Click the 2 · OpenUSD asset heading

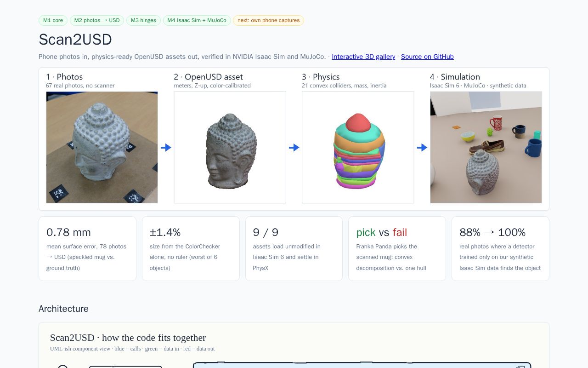coord(208,77)
